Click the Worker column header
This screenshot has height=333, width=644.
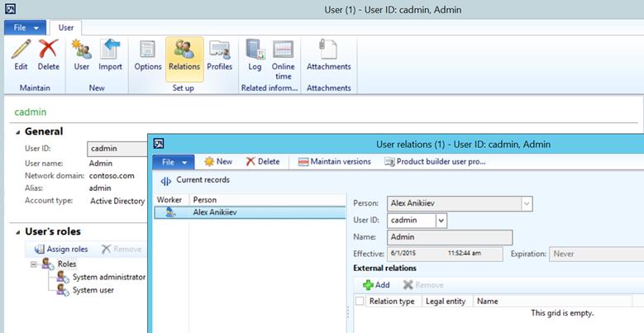[x=171, y=200]
